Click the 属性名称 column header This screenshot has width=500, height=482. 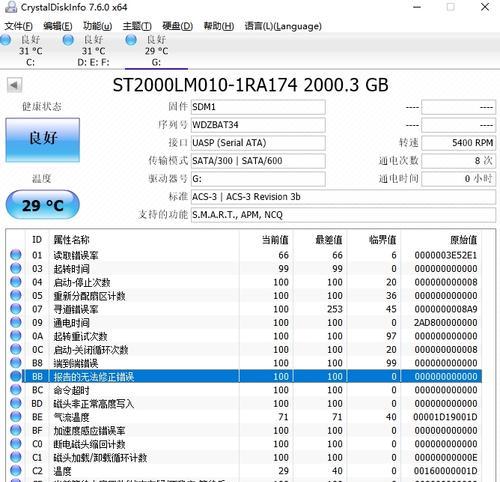pyautogui.click(x=144, y=240)
